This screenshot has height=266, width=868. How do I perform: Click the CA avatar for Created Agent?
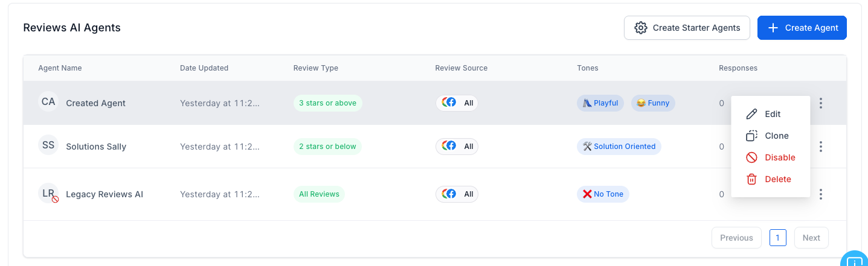[48, 102]
